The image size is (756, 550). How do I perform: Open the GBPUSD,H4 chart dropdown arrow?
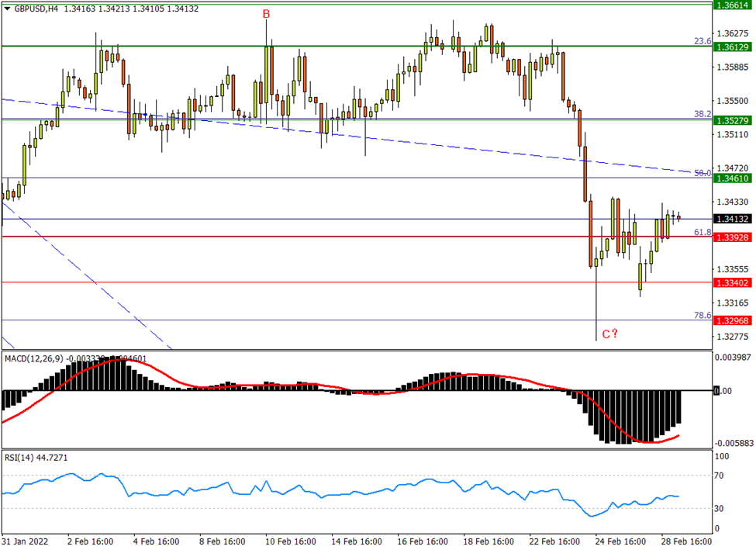tap(8, 8)
